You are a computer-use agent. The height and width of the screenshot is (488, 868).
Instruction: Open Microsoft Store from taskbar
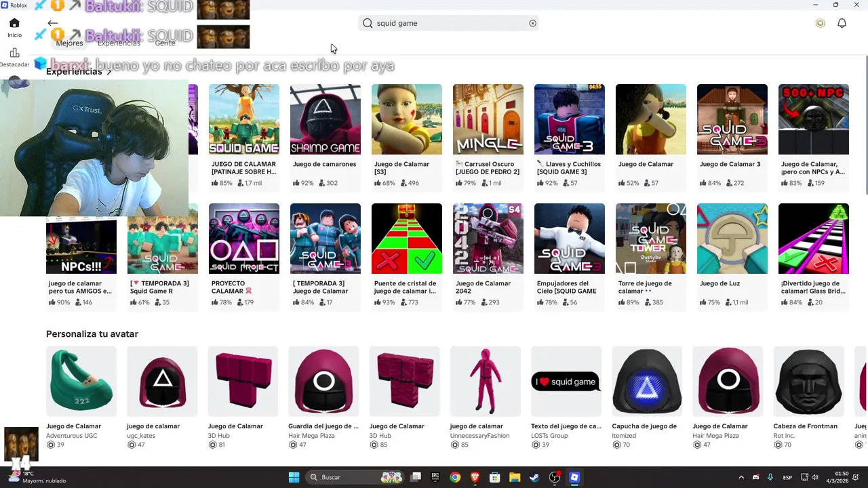click(495, 477)
